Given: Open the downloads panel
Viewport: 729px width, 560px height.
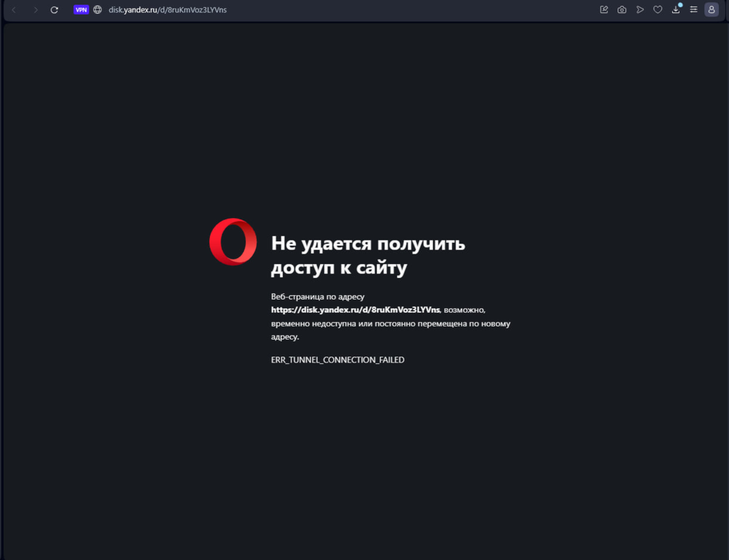Looking at the screenshot, I should [x=676, y=9].
